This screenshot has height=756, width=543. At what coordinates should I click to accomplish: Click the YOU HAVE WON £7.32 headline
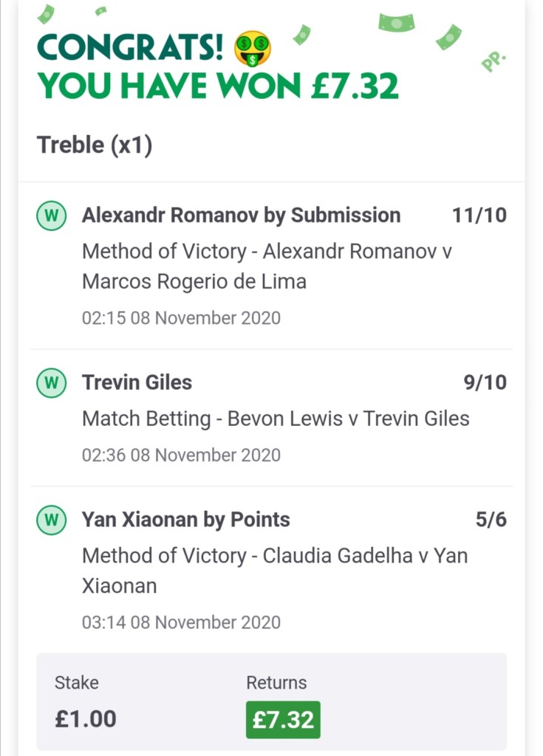(x=218, y=86)
